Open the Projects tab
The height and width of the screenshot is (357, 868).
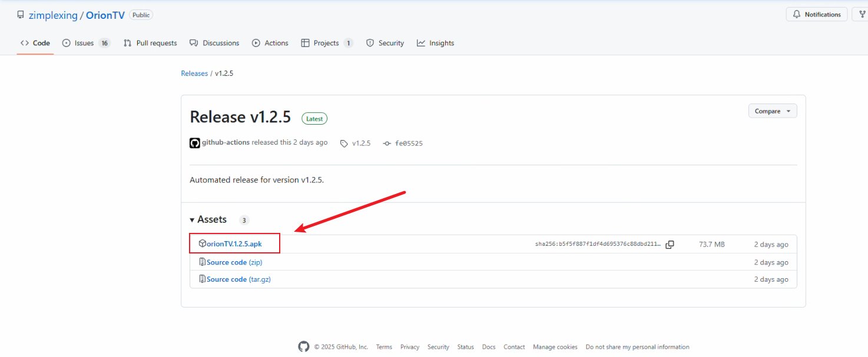point(327,43)
